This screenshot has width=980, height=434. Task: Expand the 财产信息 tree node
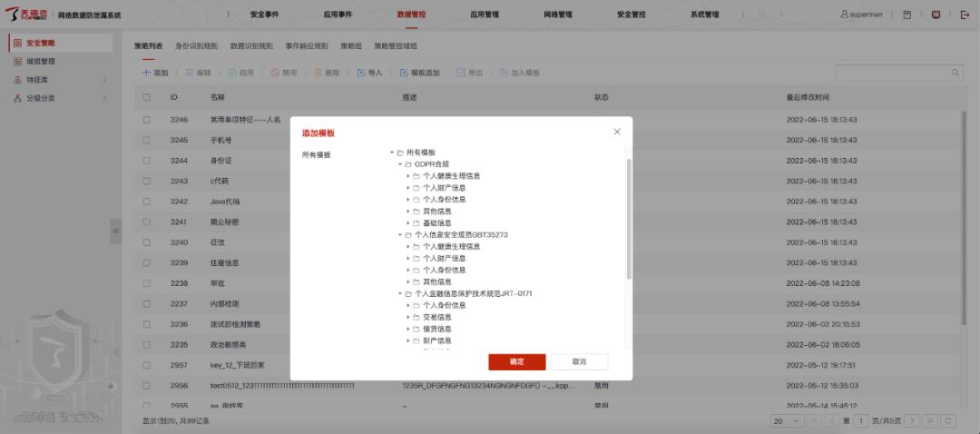(408, 340)
